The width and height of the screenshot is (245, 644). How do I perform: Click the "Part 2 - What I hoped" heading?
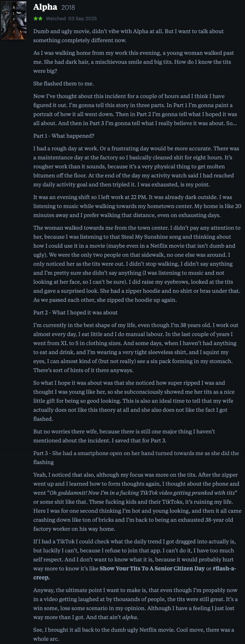pyautogui.click(x=75, y=313)
